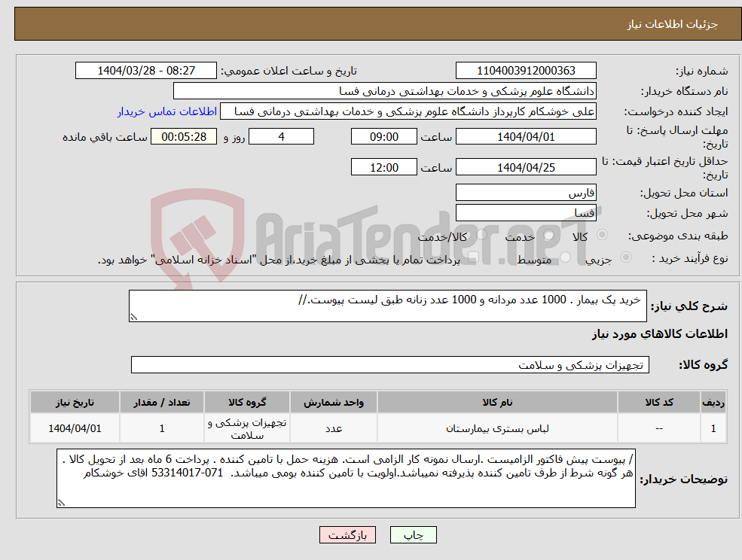The width and height of the screenshot is (742, 560).
Task: Click the ردیف column header
Action: click(x=713, y=402)
